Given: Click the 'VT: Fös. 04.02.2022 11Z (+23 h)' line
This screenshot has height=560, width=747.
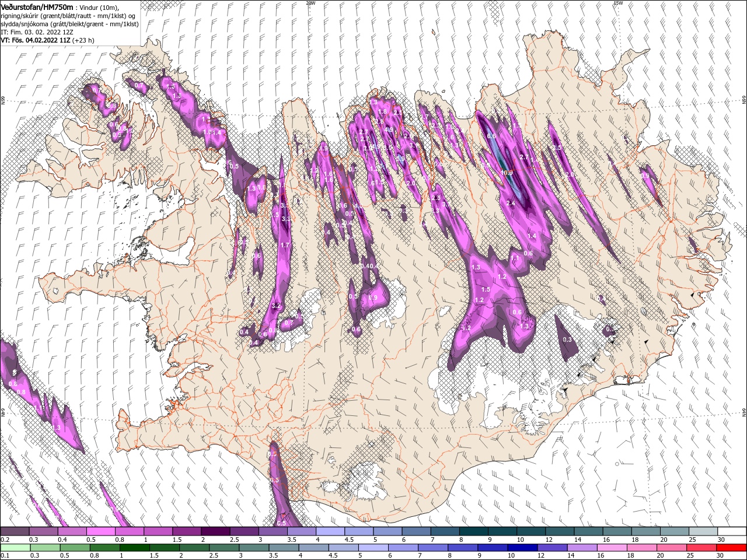Looking at the screenshot, I should [47, 40].
